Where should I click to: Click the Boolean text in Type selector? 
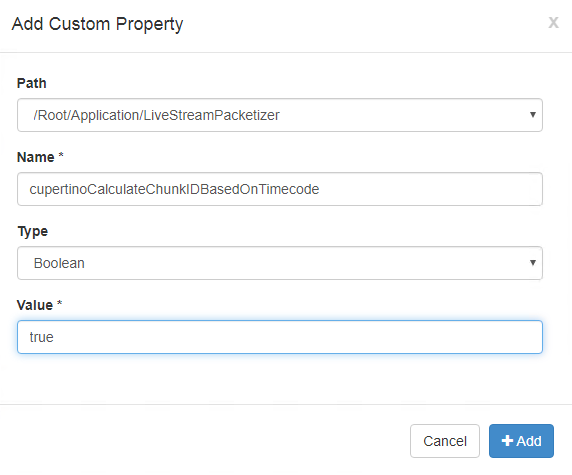[59, 263]
